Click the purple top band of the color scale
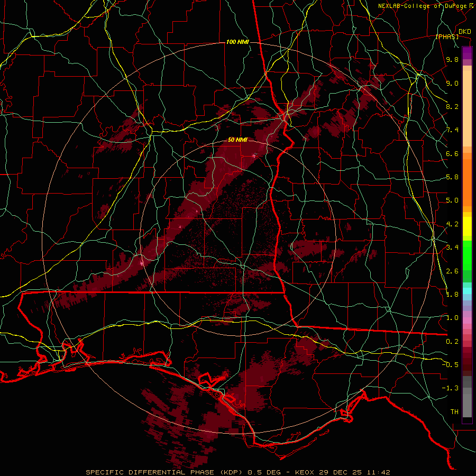The width and height of the screenshot is (476, 476). (467, 53)
